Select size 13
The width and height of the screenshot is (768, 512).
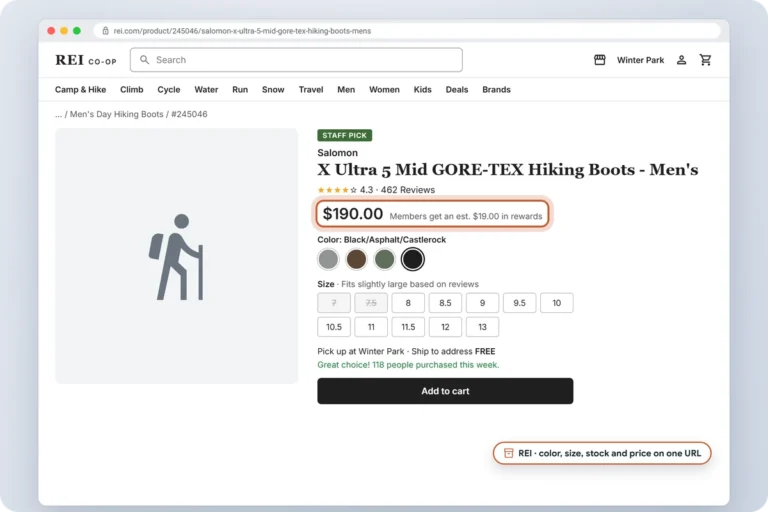[482, 327]
